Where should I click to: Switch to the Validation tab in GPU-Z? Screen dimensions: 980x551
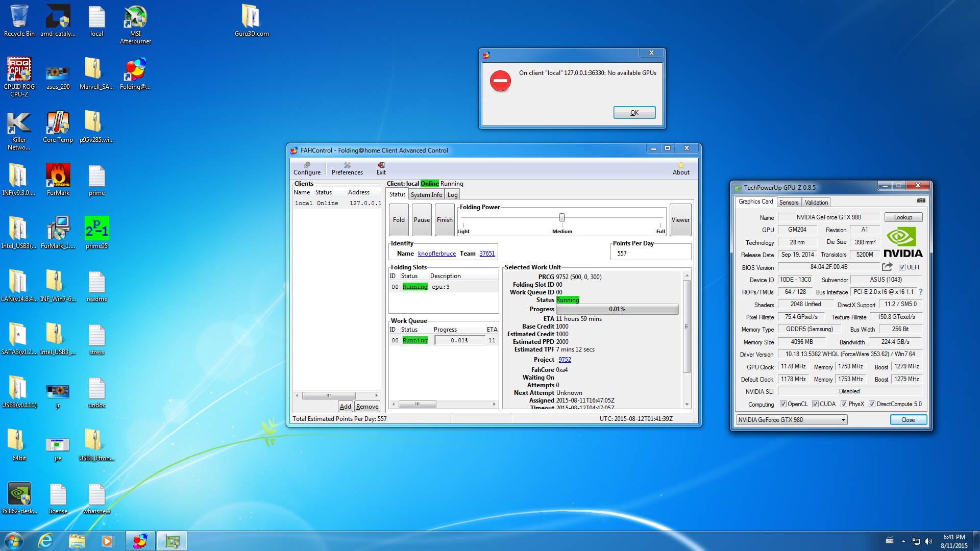pyautogui.click(x=816, y=203)
